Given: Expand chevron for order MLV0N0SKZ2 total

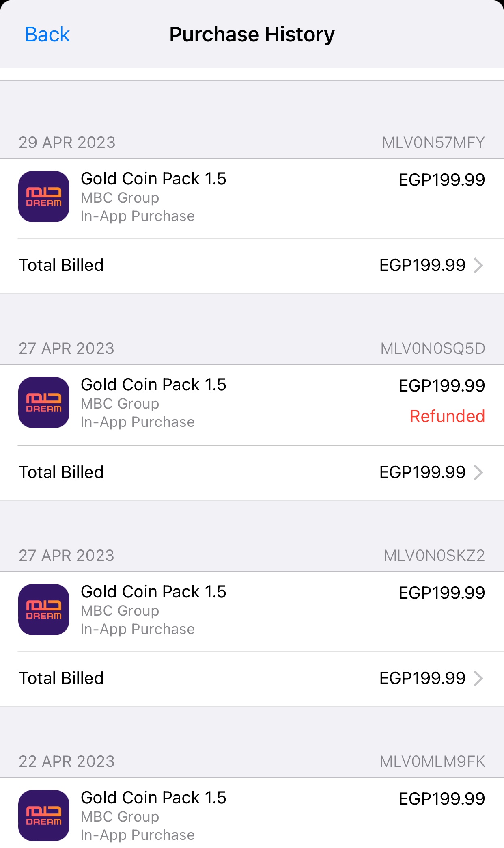Looking at the screenshot, I should (x=479, y=679).
